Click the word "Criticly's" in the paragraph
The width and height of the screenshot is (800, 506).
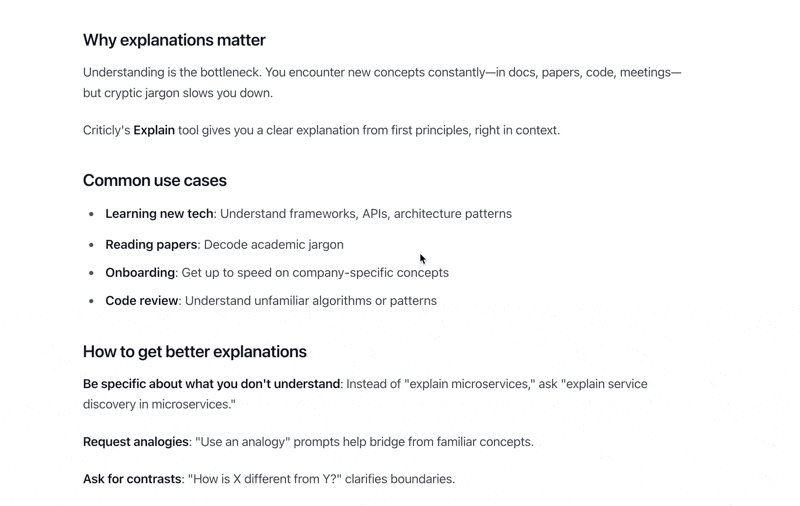[107, 130]
